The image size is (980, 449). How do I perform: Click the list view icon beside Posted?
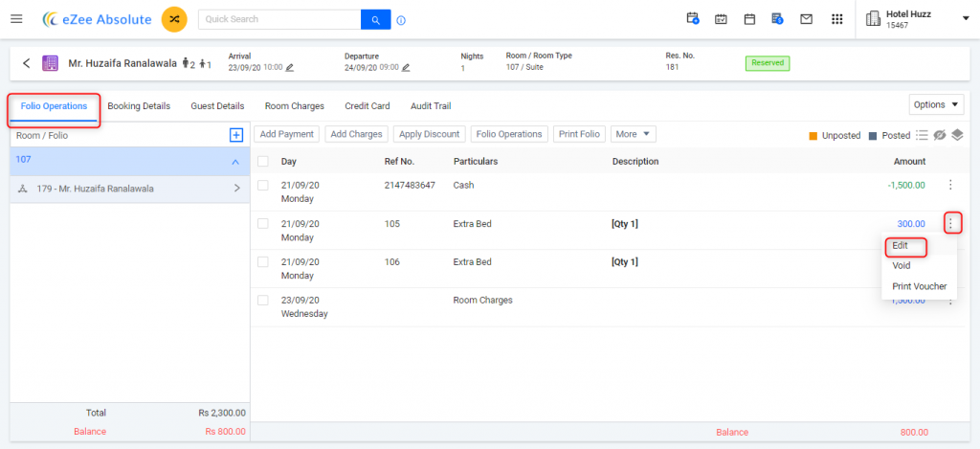tap(922, 135)
